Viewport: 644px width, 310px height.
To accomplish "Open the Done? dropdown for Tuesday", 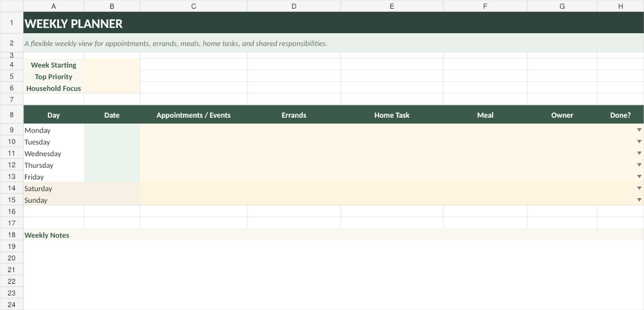I will [639, 141].
